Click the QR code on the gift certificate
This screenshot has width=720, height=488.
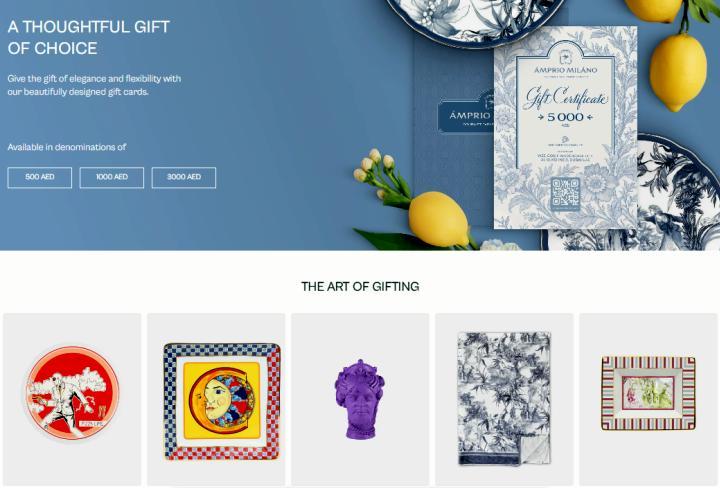tap(565, 193)
